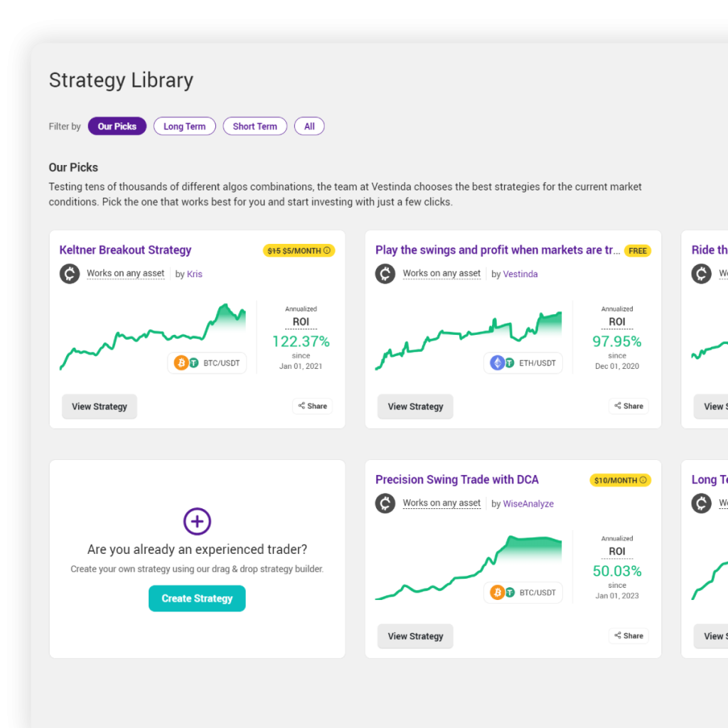Screen dimensions: 728x728
Task: Click the Create Strategy button
Action: pos(197,598)
